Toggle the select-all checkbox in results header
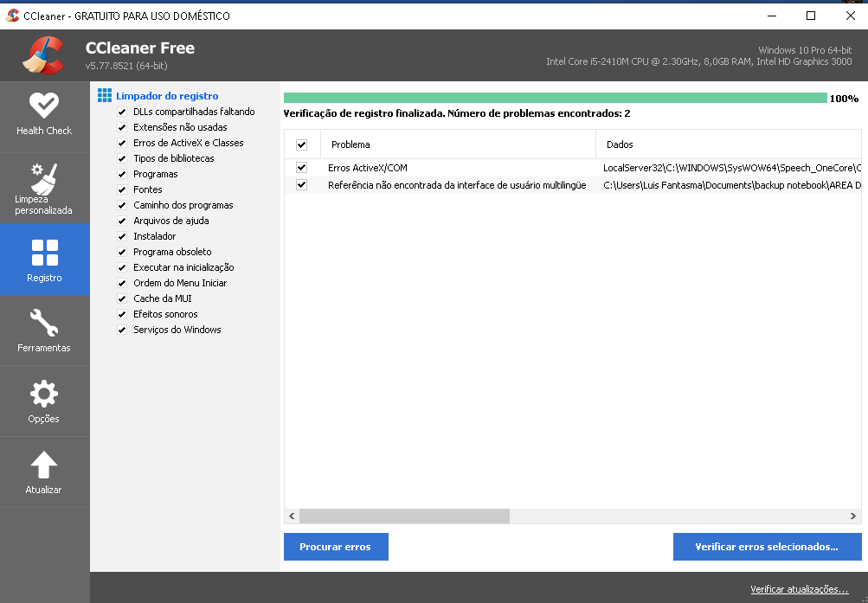The height and width of the screenshot is (603, 868). coord(301,144)
